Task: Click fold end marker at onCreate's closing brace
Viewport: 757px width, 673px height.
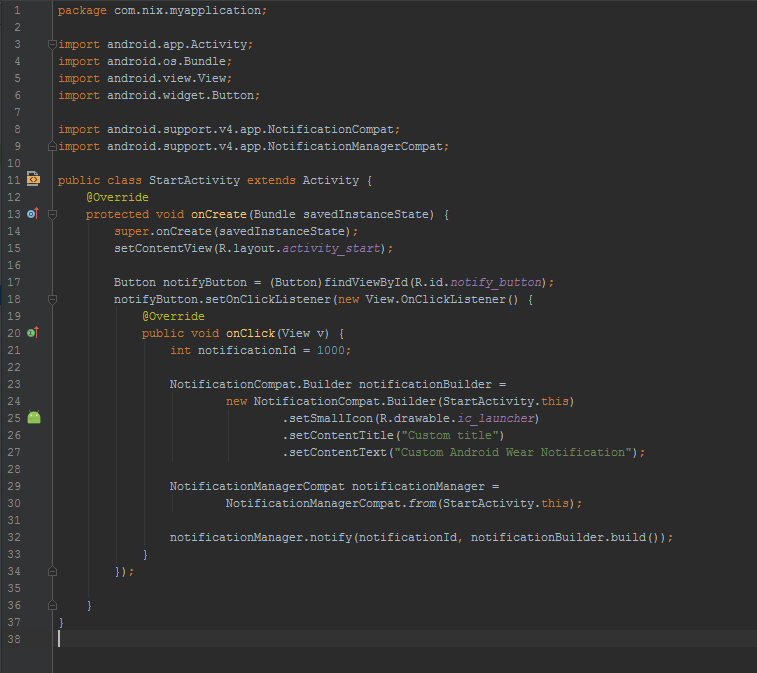Action: point(52,605)
